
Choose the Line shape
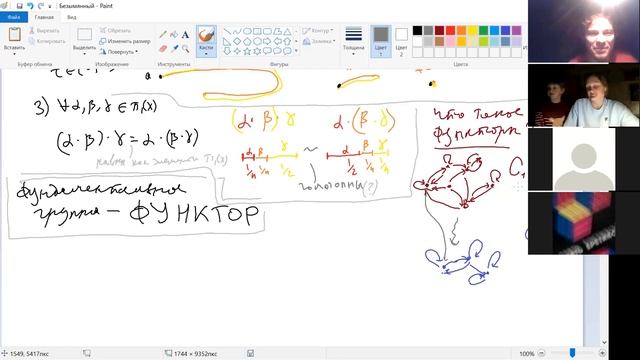point(227,31)
